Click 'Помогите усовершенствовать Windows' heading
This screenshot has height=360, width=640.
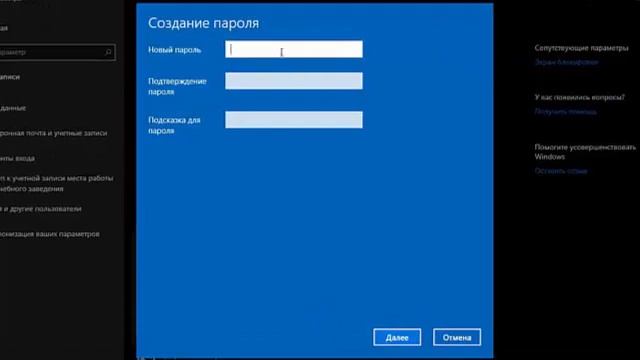pyautogui.click(x=585, y=152)
